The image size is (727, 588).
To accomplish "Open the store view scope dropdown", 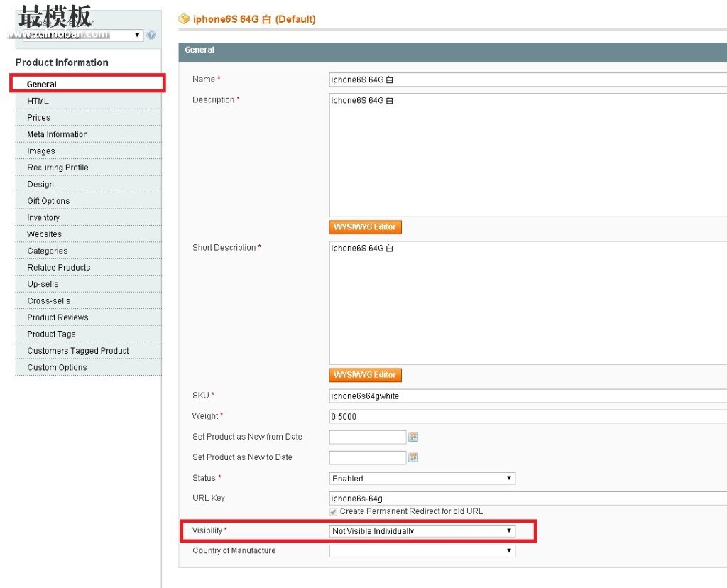I will [x=83, y=35].
